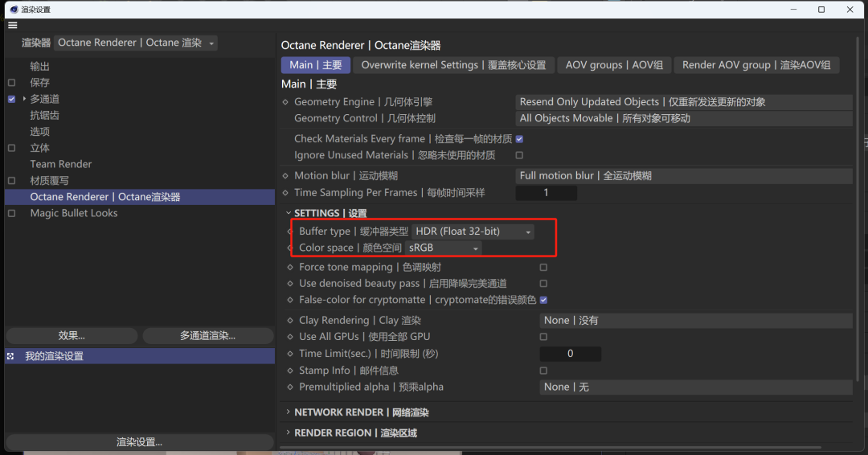
Task: Click the 渲染设置... button at bottom
Action: (140, 441)
